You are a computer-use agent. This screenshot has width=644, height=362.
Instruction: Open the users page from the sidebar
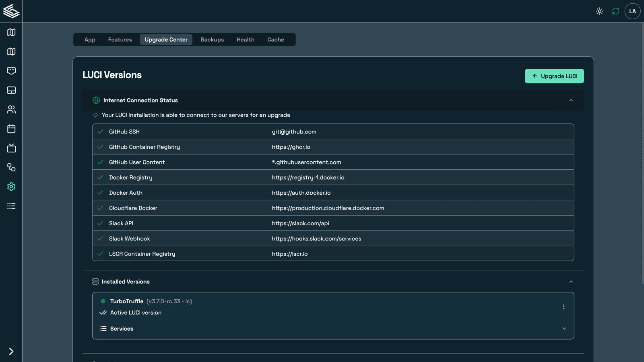tap(11, 109)
